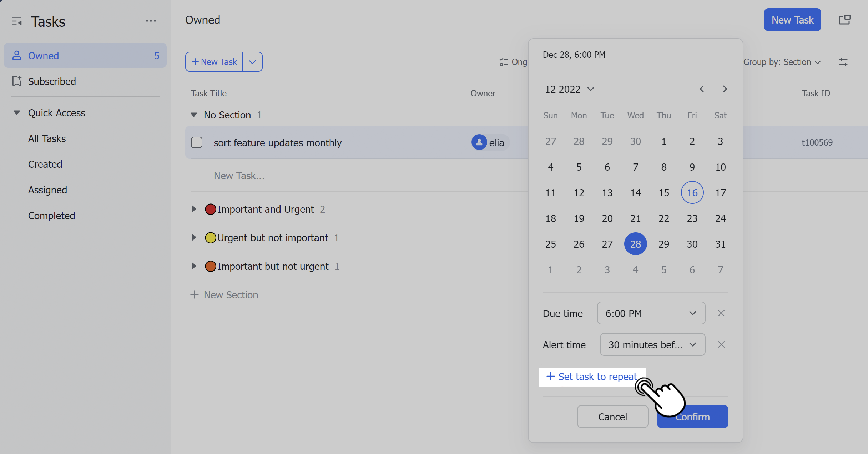This screenshot has width=868, height=454.
Task: Click the yellow priority dot on 'Urgent but not important'
Action: [211, 237]
